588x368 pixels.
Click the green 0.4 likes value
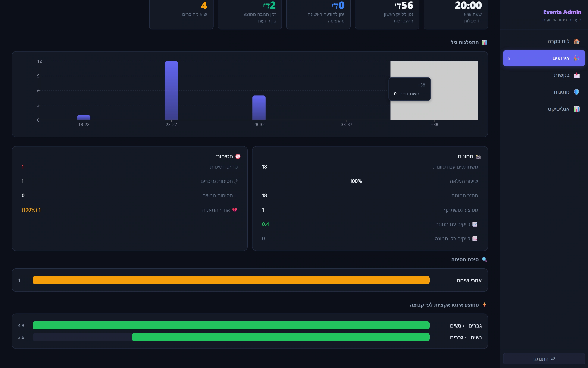point(265,224)
